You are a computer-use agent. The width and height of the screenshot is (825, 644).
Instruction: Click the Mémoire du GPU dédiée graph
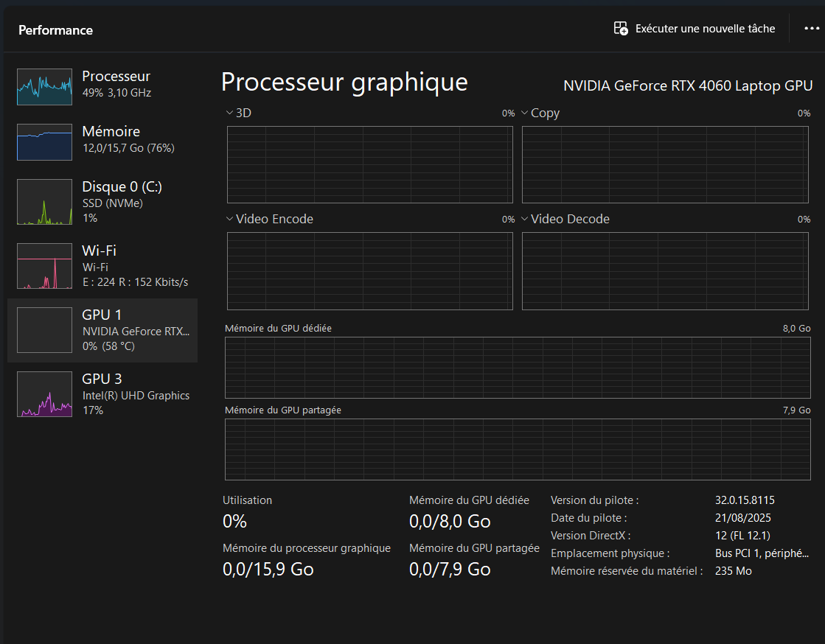(517, 367)
